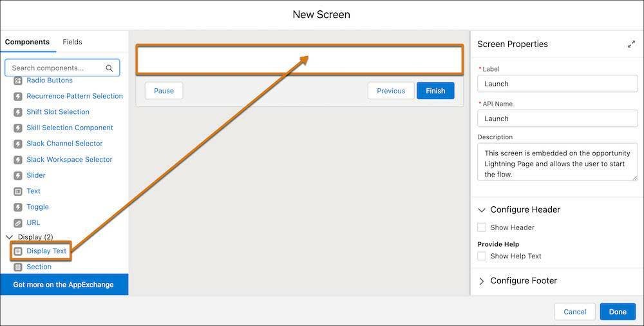644x326 pixels.
Task: Focus the Search components field
Action: click(x=62, y=68)
